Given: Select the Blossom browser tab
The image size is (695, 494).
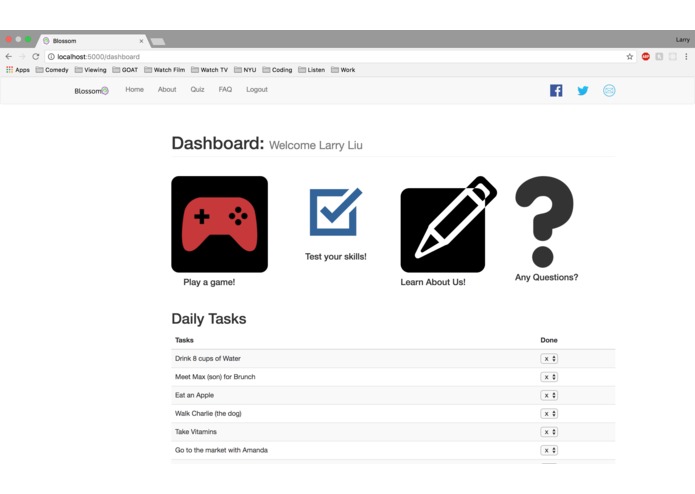Looking at the screenshot, I should tap(93, 41).
